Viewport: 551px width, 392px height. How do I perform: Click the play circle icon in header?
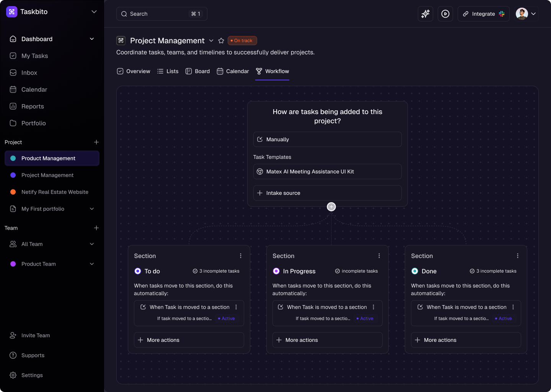tap(445, 14)
